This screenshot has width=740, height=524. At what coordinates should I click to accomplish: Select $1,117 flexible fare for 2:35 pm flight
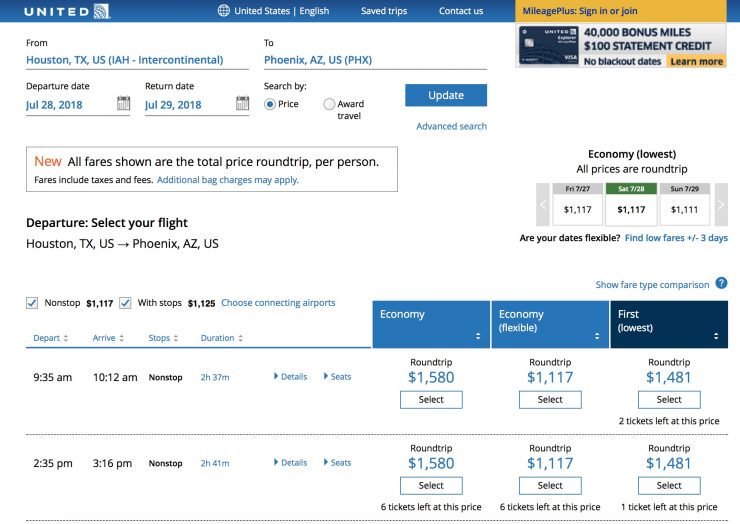click(550, 485)
